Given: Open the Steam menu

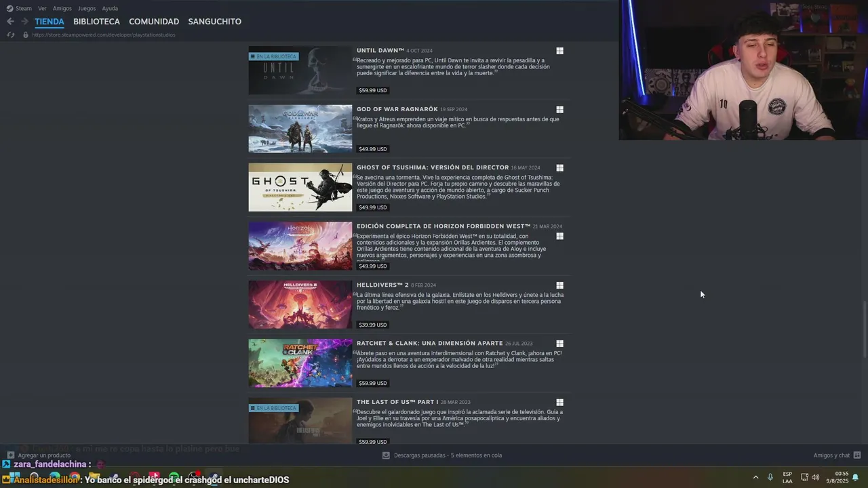Looking at the screenshot, I should (24, 8).
